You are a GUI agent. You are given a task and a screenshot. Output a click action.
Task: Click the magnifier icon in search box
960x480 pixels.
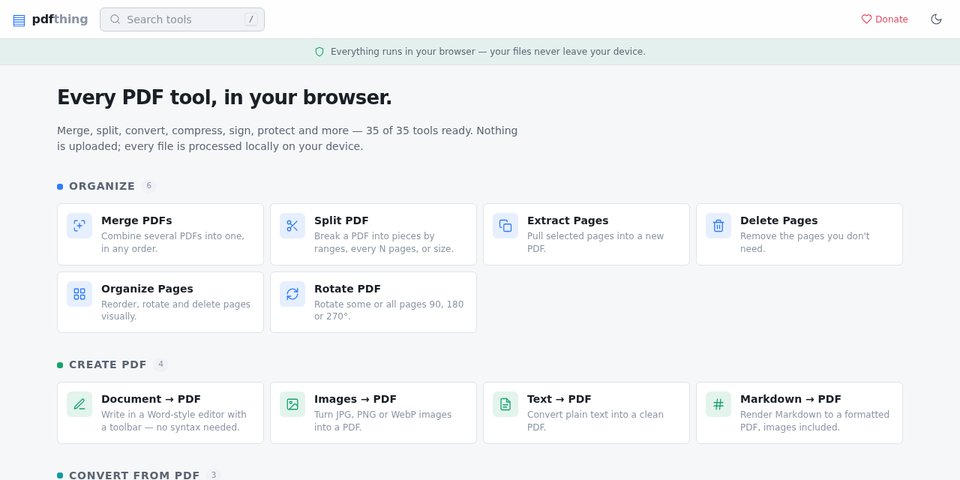[115, 20]
